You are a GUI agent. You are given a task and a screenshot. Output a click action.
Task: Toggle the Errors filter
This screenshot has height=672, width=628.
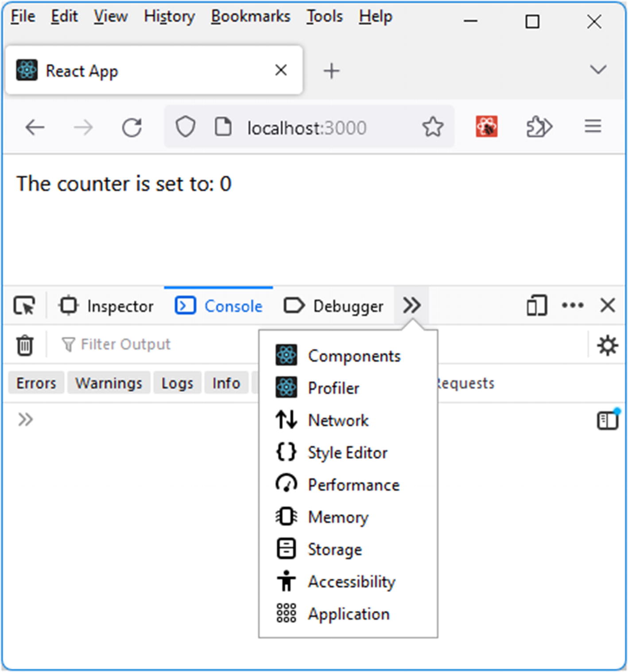click(36, 383)
